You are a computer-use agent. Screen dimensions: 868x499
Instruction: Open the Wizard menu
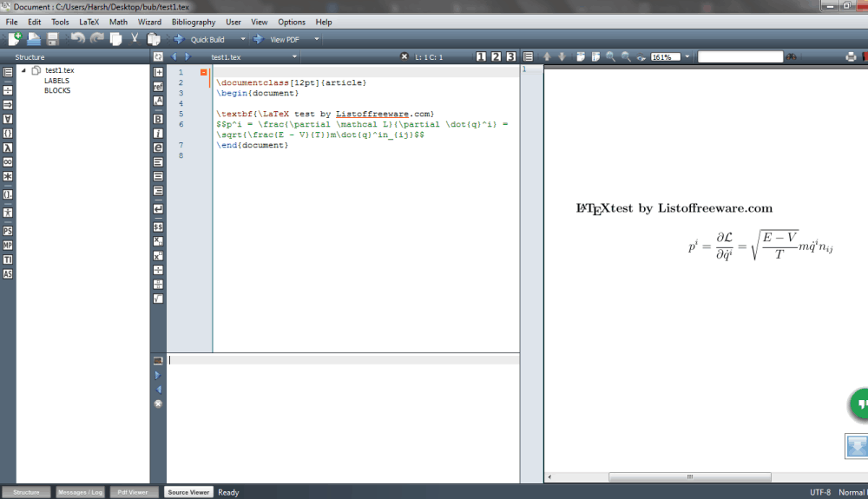149,22
